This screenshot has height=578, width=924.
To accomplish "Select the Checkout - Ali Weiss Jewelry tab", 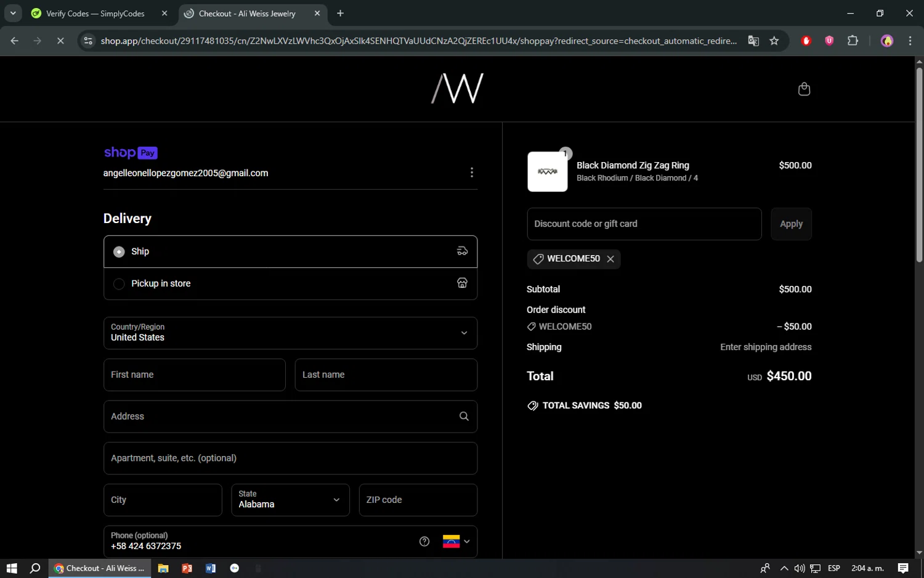I will (247, 14).
